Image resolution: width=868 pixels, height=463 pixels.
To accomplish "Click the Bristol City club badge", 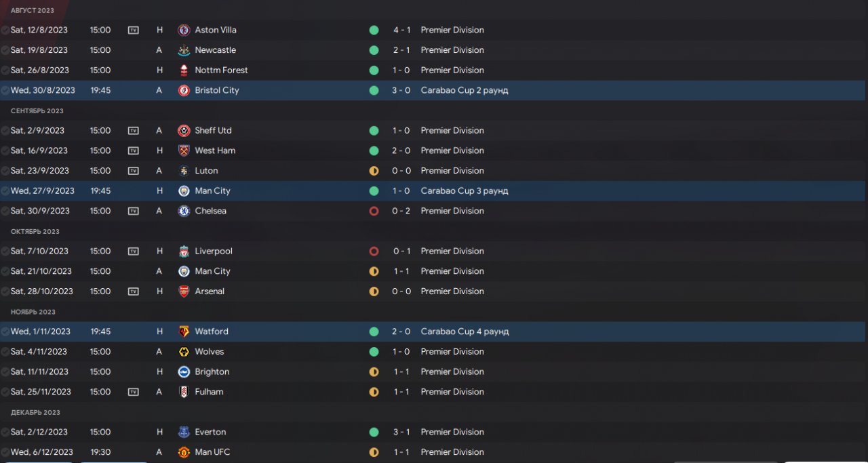I will (184, 90).
